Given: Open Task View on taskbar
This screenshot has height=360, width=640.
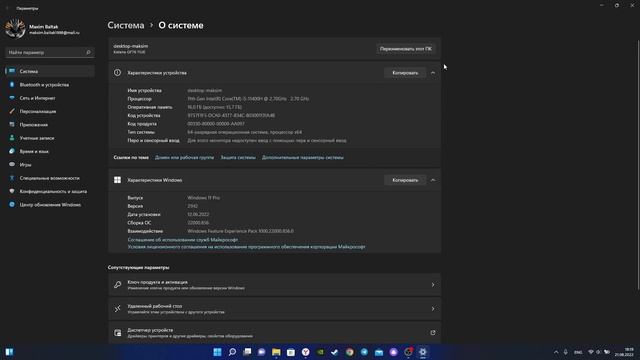Looking at the screenshot, I should (247, 352).
